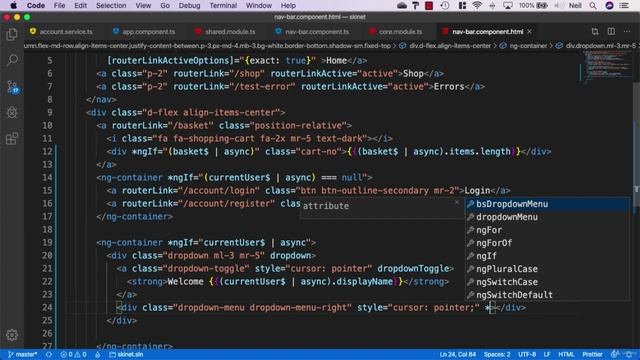
Task: Change end of line via LF
Action: [547, 354]
